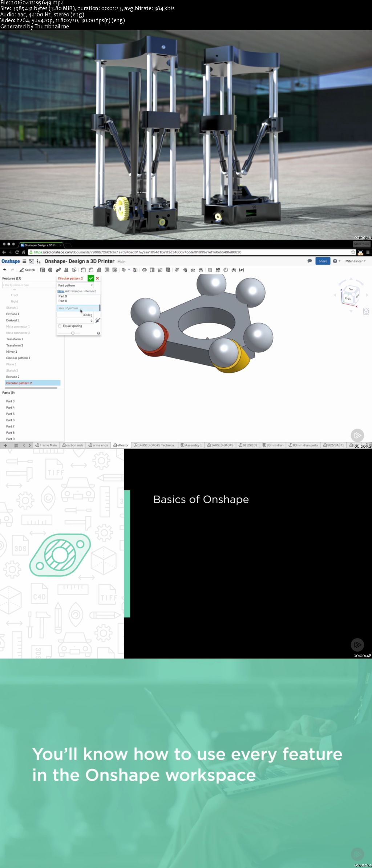Image resolution: width=372 pixels, height=868 pixels.
Task: Click the browser back arrow
Action: pos(4,252)
